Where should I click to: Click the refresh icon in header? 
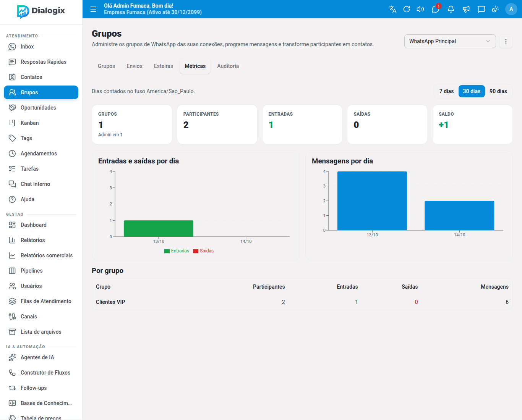coord(407,9)
